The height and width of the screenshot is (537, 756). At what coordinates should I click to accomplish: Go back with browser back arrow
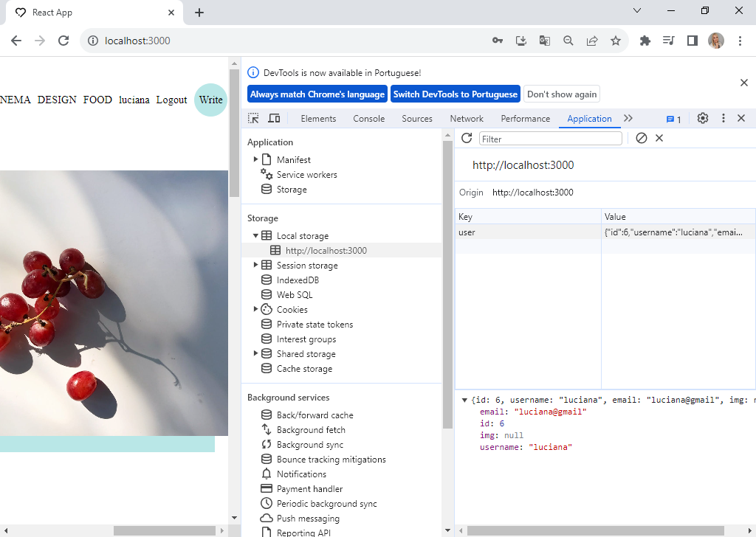coord(16,41)
